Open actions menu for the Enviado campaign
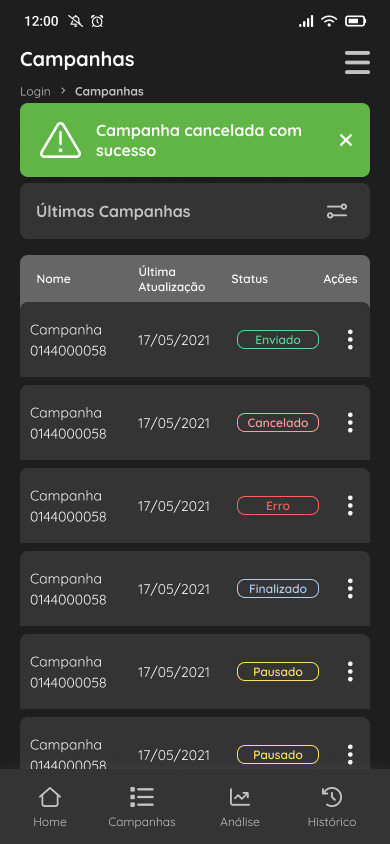The height and width of the screenshot is (844, 390). 350,340
